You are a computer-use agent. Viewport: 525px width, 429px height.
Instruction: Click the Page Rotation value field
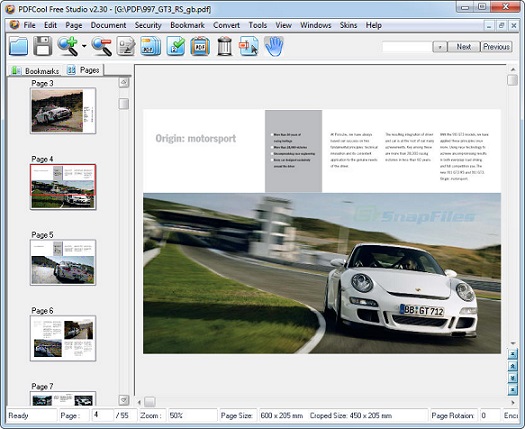click(490, 415)
